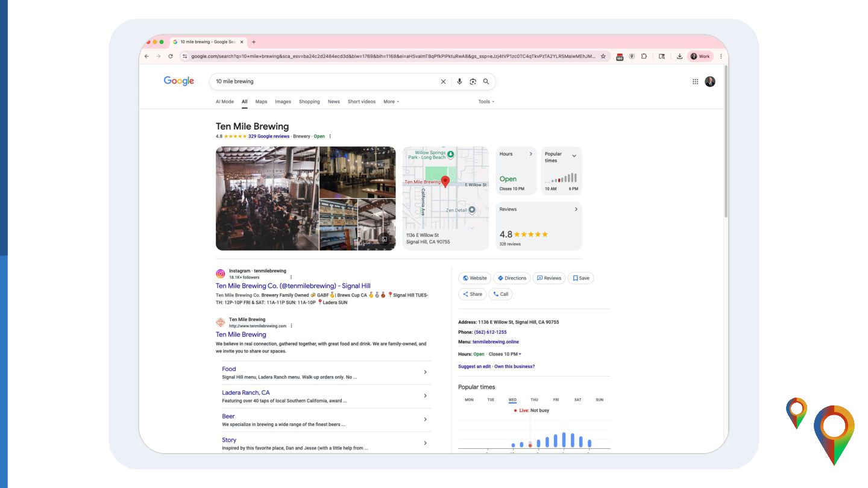The width and height of the screenshot is (868, 488).
Task: Click the Directions button
Action: (512, 278)
